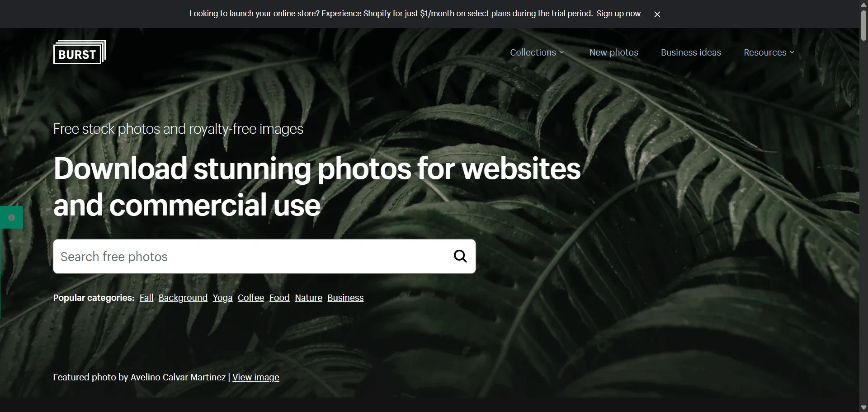
Task: Open the Coffee category
Action: coord(251,298)
